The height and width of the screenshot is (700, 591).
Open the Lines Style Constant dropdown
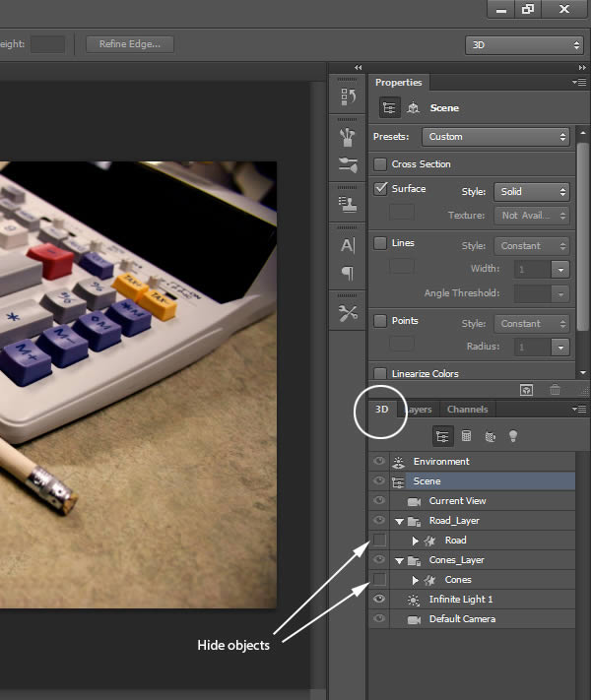click(532, 246)
